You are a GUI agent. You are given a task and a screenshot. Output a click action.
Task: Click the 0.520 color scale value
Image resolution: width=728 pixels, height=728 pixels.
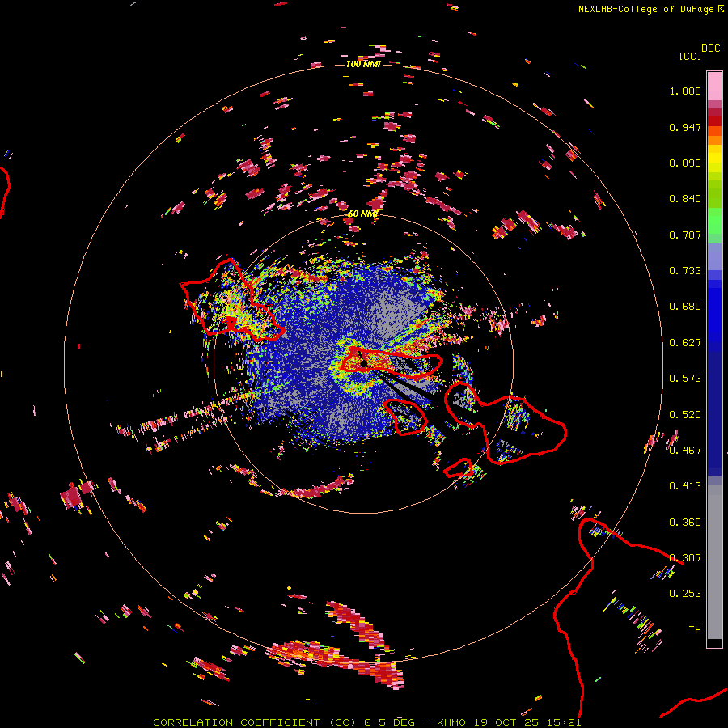[x=685, y=415]
